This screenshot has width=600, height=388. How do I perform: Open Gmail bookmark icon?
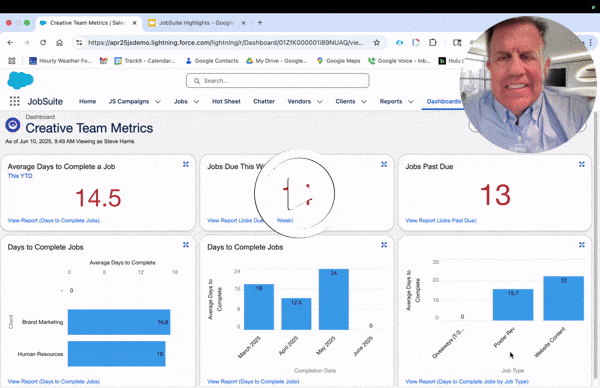coord(103,60)
